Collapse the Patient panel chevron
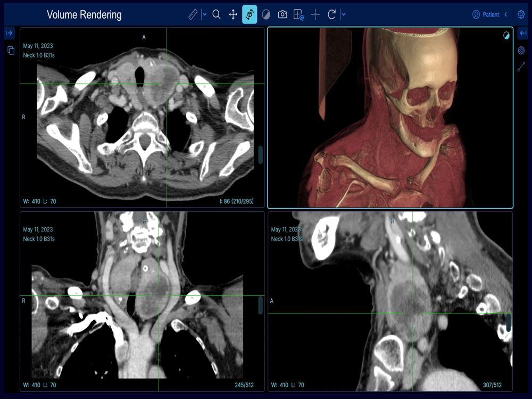This screenshot has width=532, height=399. pyautogui.click(x=506, y=14)
